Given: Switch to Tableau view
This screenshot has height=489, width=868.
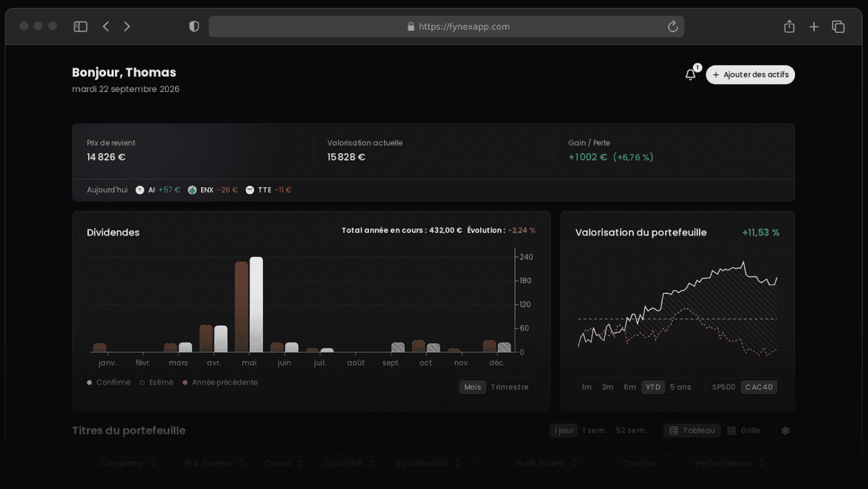Looking at the screenshot, I should pos(692,431).
